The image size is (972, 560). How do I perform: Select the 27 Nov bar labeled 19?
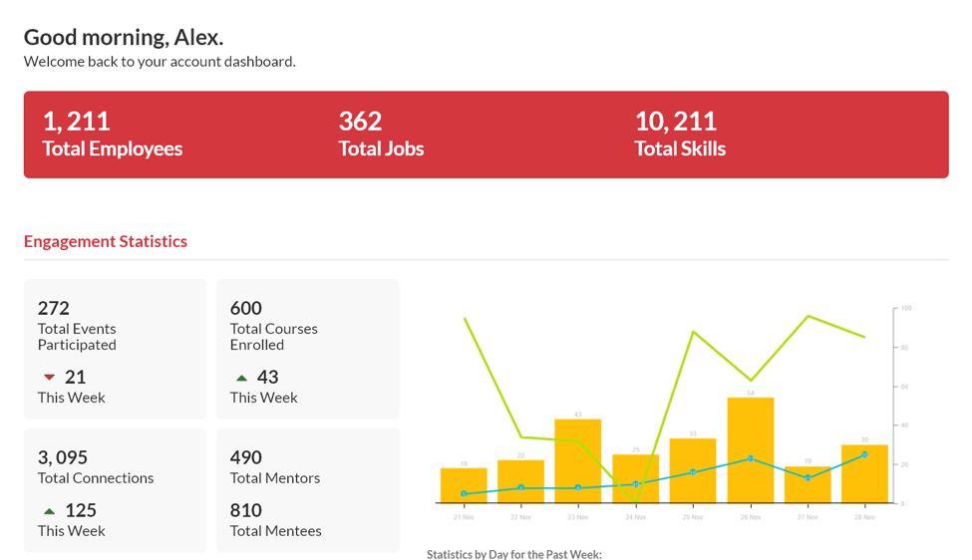(808, 485)
